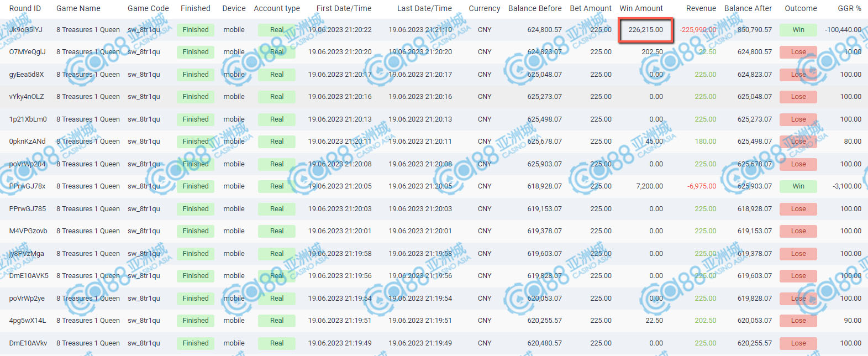Click the Lose badge in the vYky4nOLZ row
This screenshot has width=868, height=356.
pos(798,97)
